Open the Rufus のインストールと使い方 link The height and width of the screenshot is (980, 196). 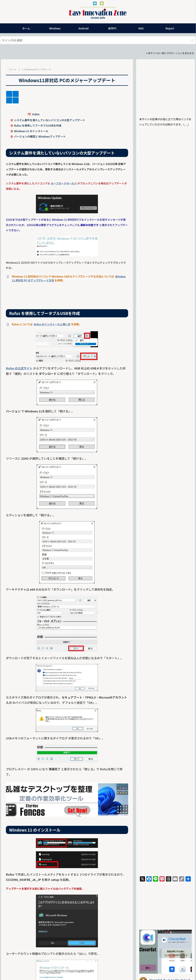(52, 325)
